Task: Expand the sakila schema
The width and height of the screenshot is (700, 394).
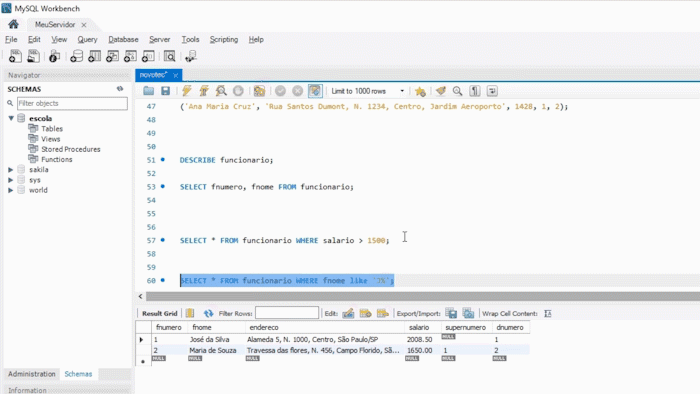Action: 11,170
